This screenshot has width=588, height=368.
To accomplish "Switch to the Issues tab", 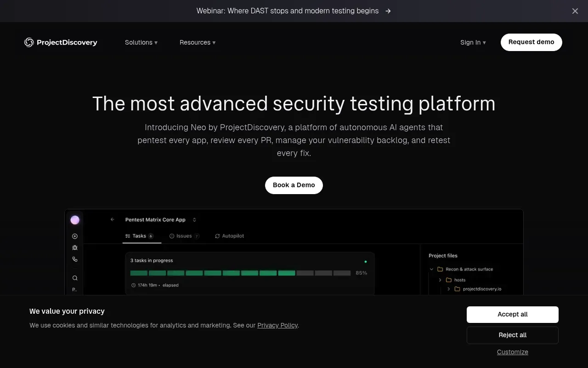I will [184, 236].
